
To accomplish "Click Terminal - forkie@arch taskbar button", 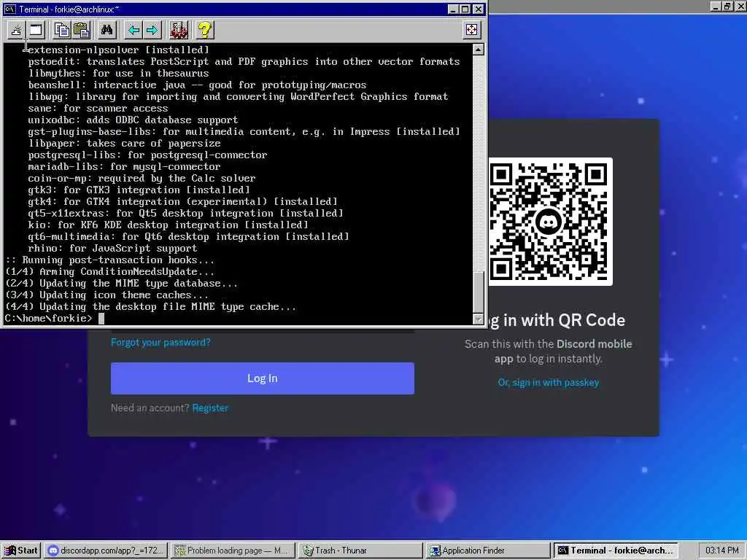I will (x=615, y=551).
